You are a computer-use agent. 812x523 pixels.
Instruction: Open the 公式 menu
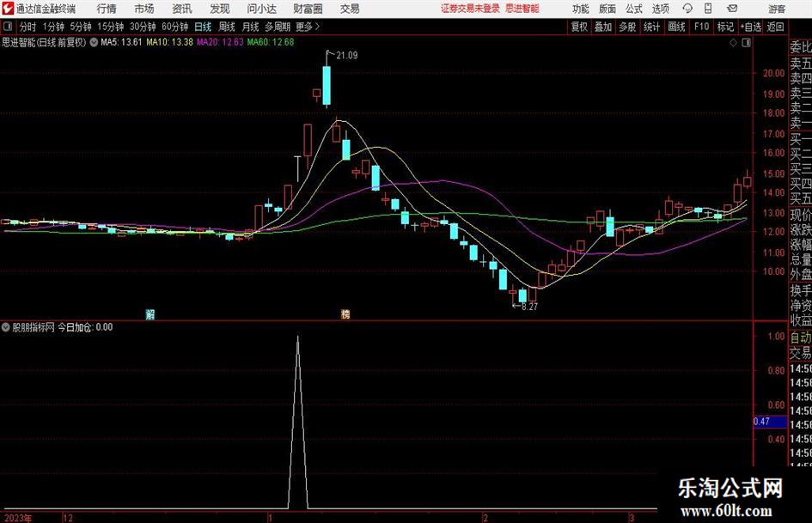pos(634,9)
